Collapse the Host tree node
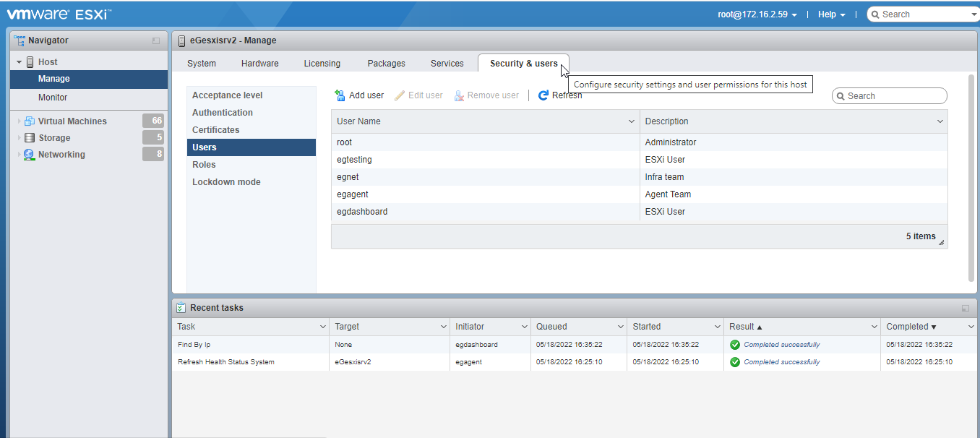980x438 pixels. [x=20, y=62]
